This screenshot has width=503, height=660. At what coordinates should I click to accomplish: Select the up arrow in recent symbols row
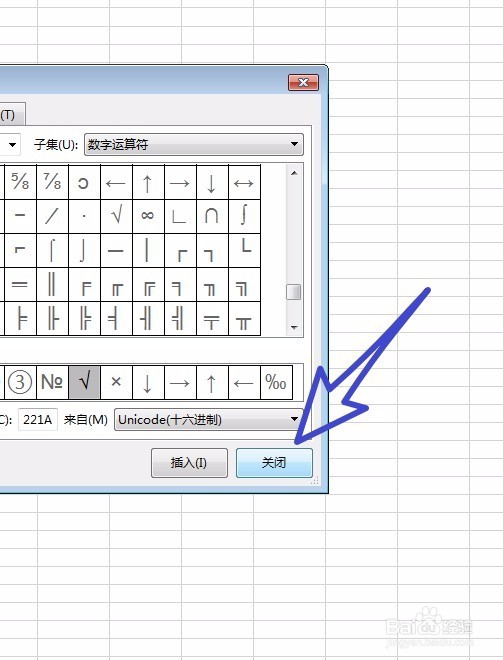[x=213, y=382]
